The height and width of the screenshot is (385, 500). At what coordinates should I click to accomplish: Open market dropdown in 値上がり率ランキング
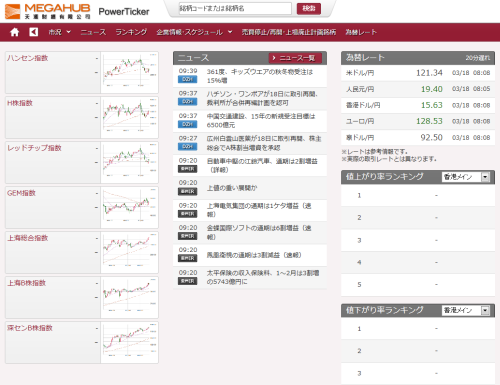(466, 177)
